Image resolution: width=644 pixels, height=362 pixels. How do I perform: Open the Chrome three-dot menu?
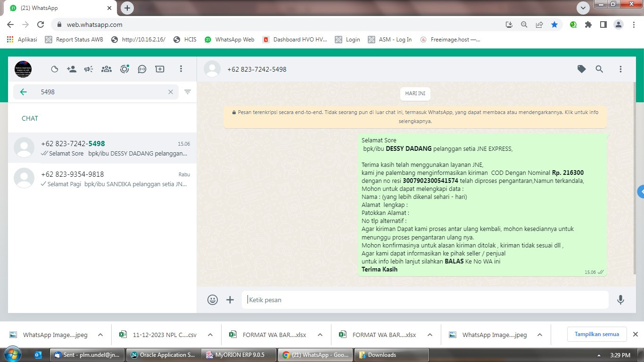click(634, 25)
